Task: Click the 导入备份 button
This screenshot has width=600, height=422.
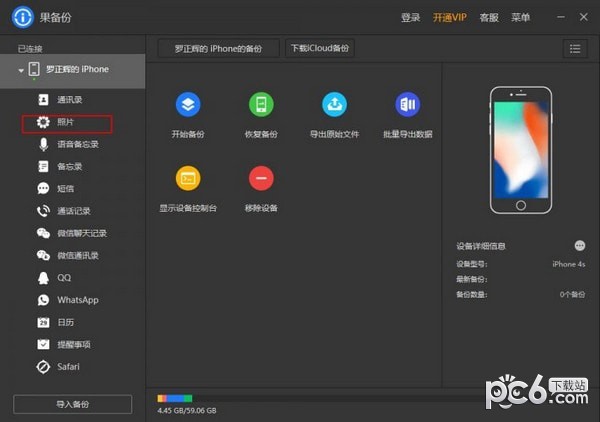Action: click(x=72, y=404)
